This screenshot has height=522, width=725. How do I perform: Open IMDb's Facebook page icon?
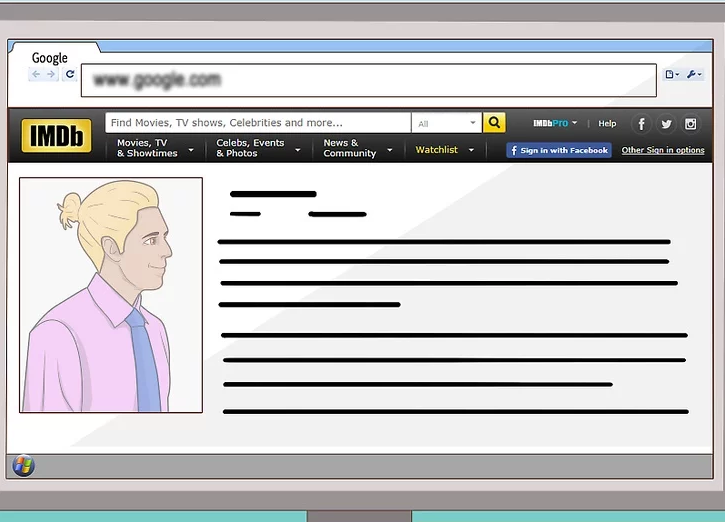click(x=641, y=124)
